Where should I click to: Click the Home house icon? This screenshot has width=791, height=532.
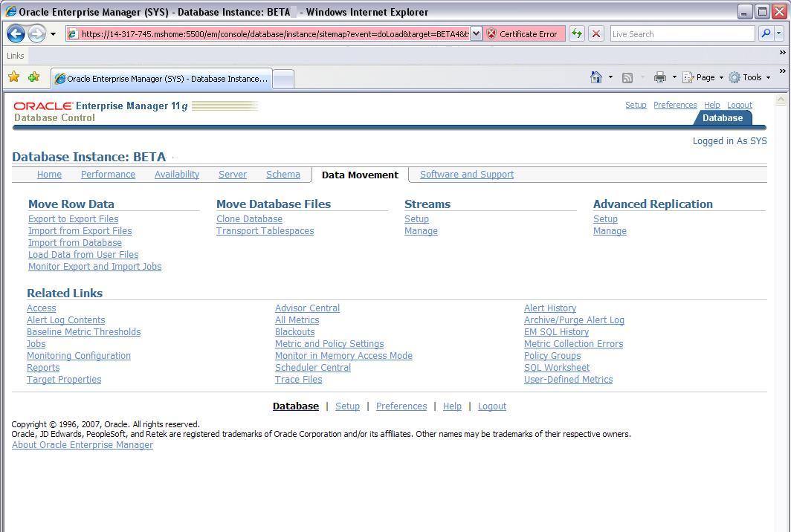[595, 77]
